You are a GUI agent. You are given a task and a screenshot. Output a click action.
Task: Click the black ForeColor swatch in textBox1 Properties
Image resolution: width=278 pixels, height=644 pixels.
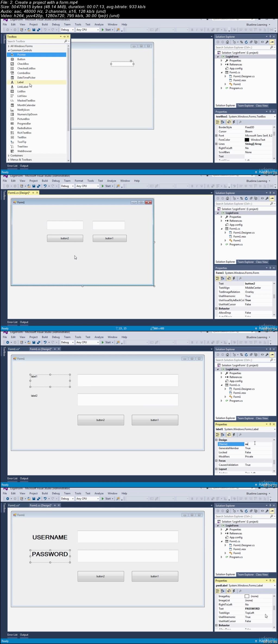click(247, 140)
